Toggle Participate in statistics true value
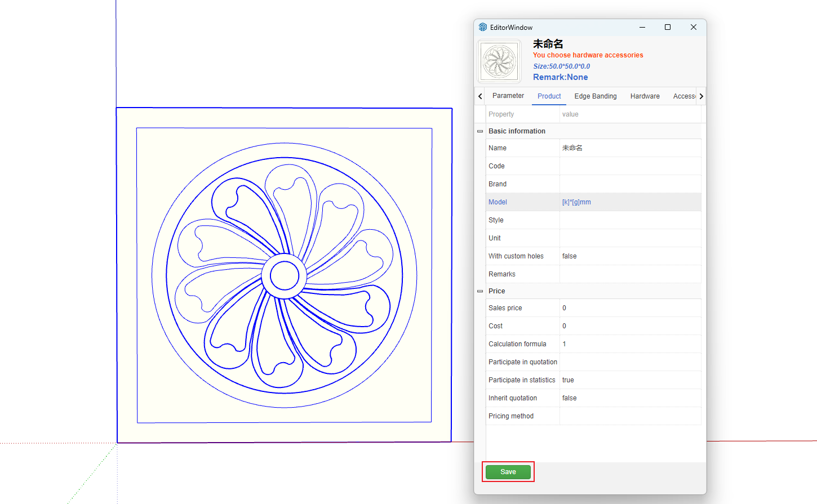Viewport: 817px width, 504px height. 629,380
